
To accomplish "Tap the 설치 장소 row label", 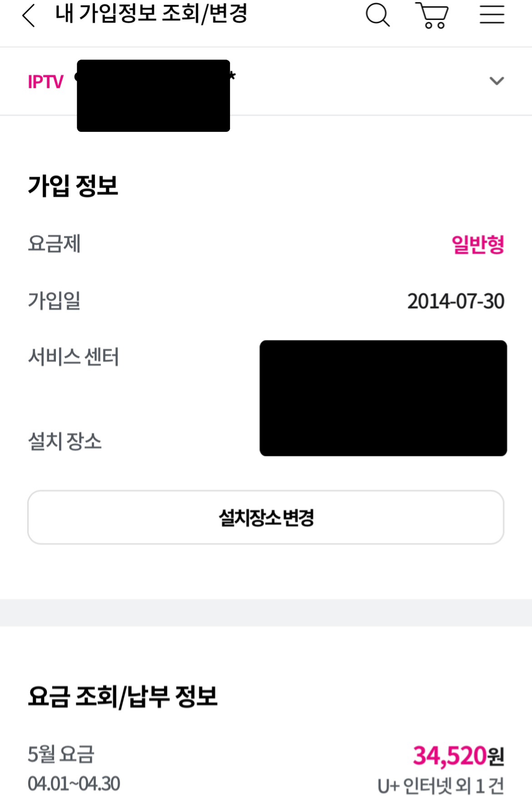I will (x=65, y=441).
